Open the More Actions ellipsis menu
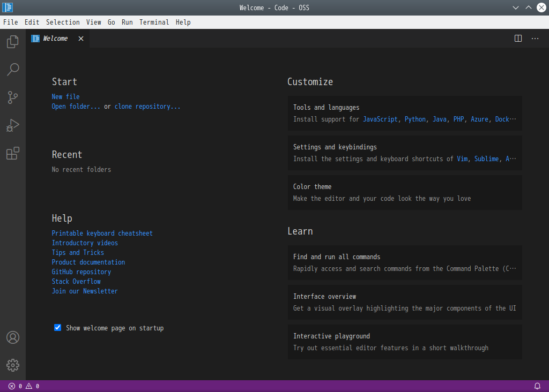The height and width of the screenshot is (392, 549). tap(535, 39)
